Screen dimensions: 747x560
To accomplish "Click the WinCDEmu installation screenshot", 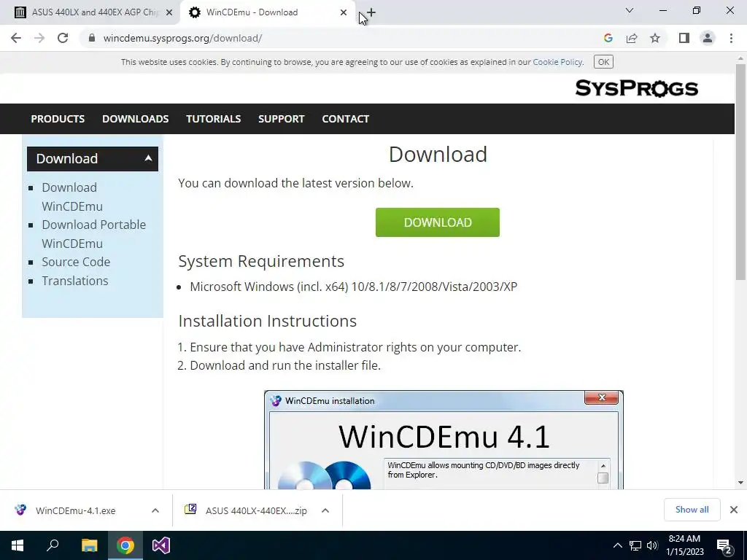I will coord(444,440).
